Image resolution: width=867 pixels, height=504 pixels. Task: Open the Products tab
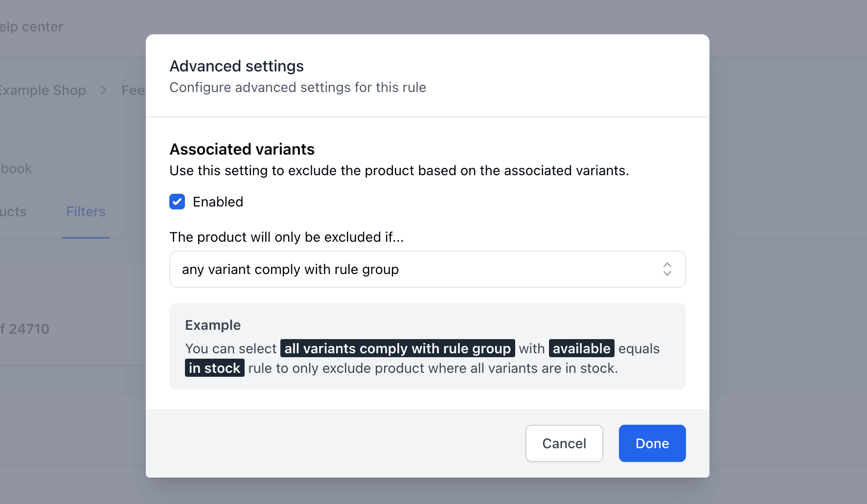(x=13, y=212)
